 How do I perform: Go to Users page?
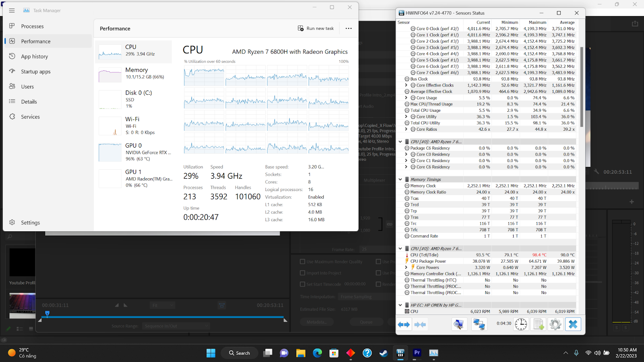(47, 86)
